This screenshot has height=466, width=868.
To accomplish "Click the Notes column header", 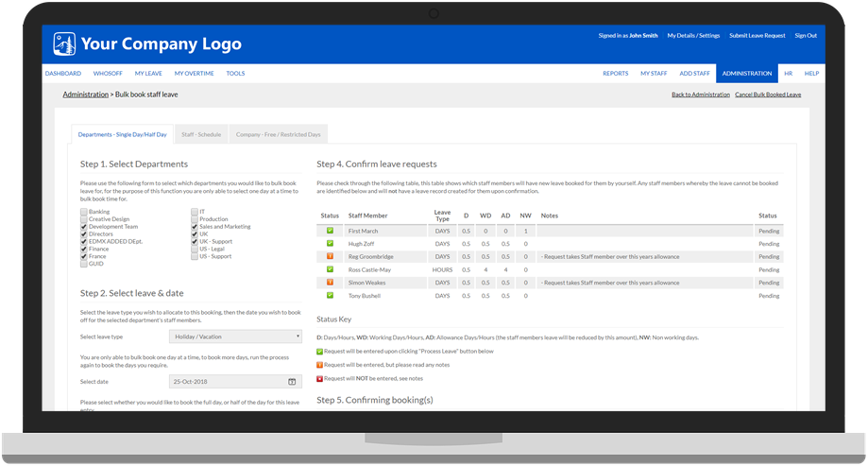I will tap(549, 216).
